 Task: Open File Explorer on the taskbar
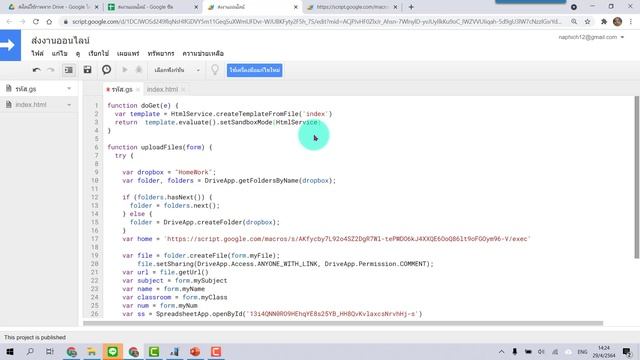(92, 351)
